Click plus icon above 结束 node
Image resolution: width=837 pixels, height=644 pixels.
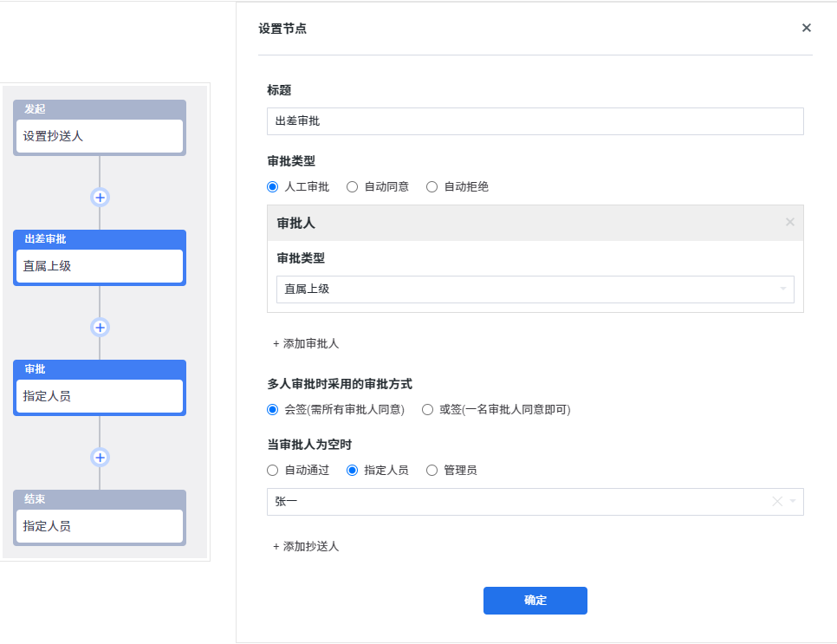pyautogui.click(x=100, y=457)
